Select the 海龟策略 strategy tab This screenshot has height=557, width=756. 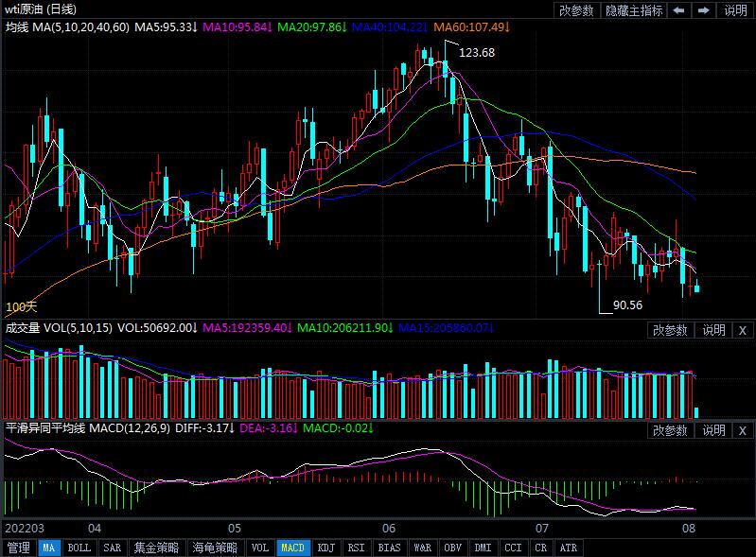click(x=215, y=548)
